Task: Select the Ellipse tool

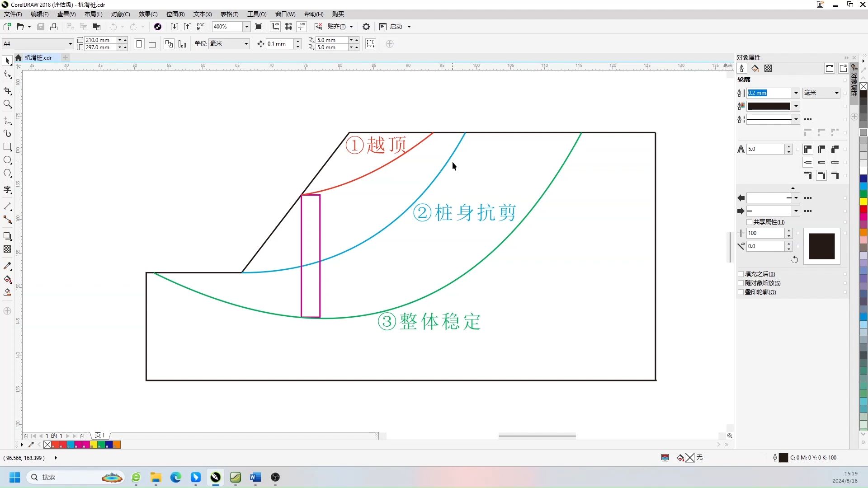Action: click(x=7, y=160)
